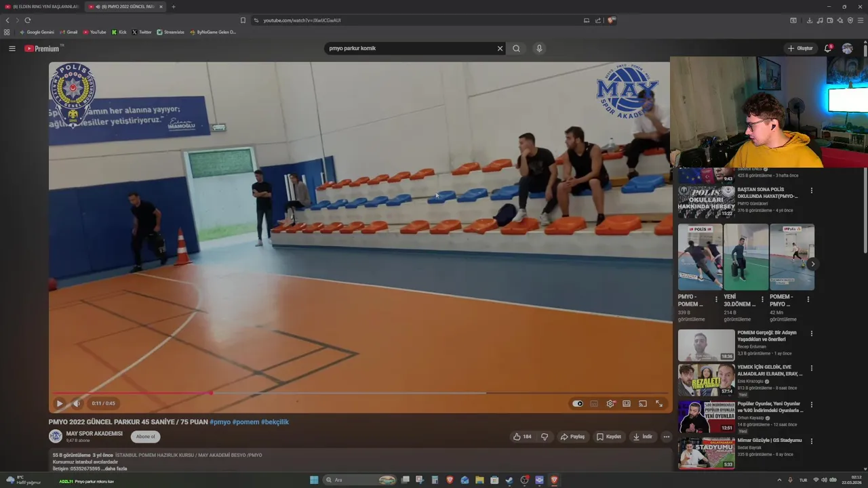Switch to theater mode

click(627, 403)
